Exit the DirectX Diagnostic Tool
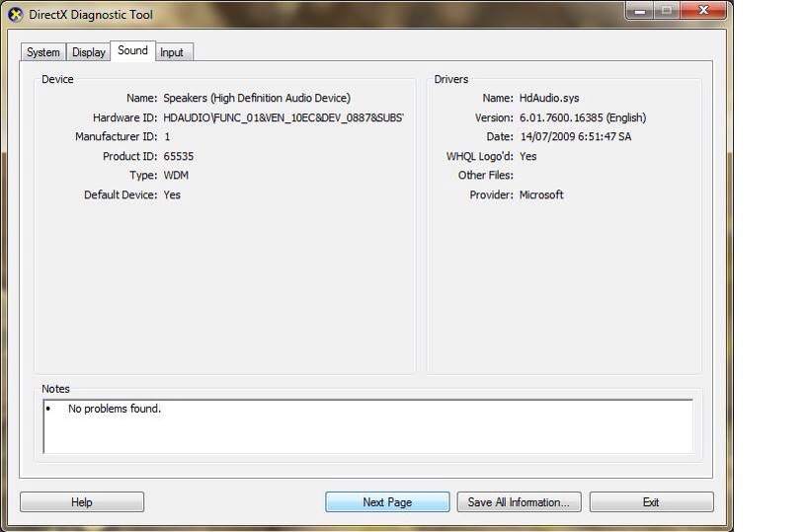 651,502
